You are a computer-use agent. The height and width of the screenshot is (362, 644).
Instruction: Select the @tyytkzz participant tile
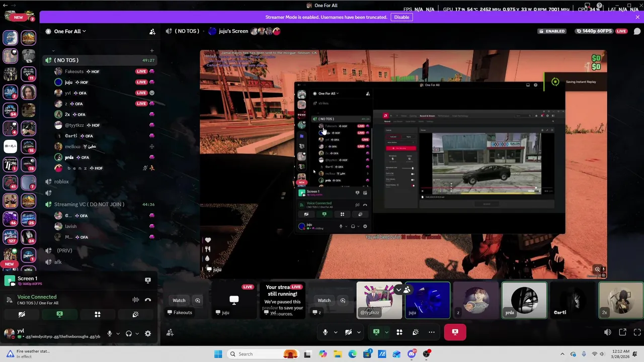(379, 300)
